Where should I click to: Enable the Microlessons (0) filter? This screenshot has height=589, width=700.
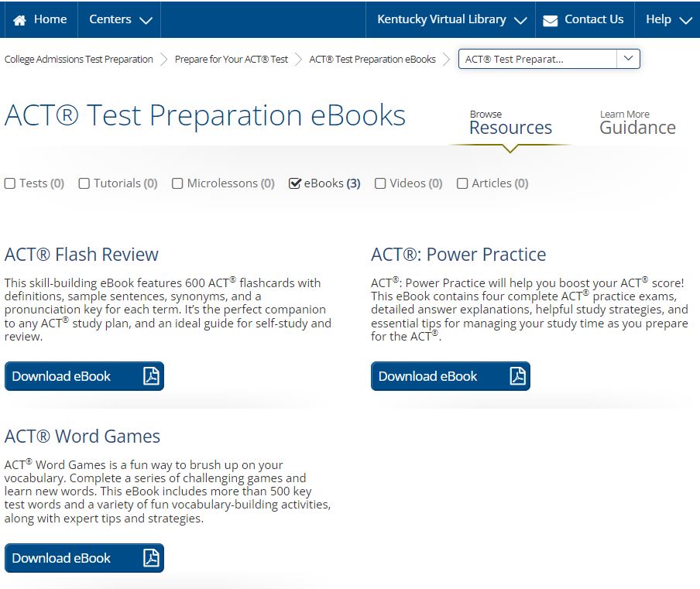[177, 183]
